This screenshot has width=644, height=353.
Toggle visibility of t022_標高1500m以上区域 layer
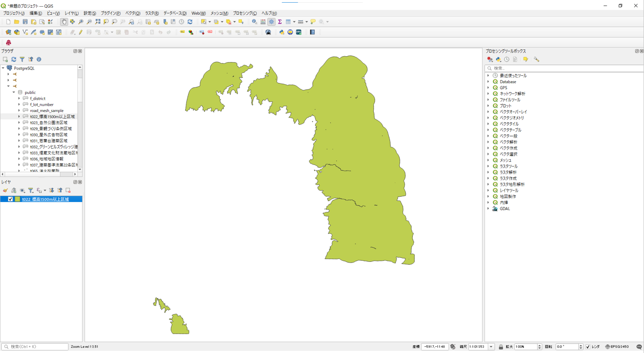11,199
